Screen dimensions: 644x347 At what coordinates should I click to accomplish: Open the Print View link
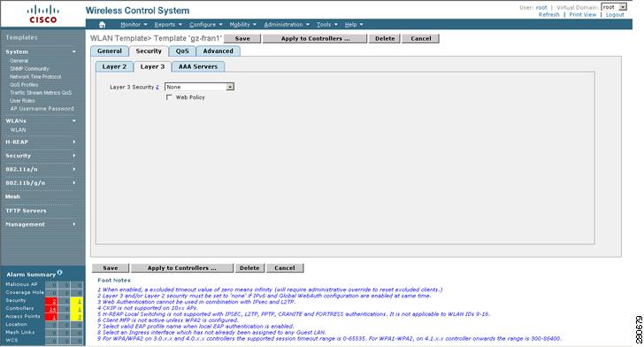coord(582,14)
